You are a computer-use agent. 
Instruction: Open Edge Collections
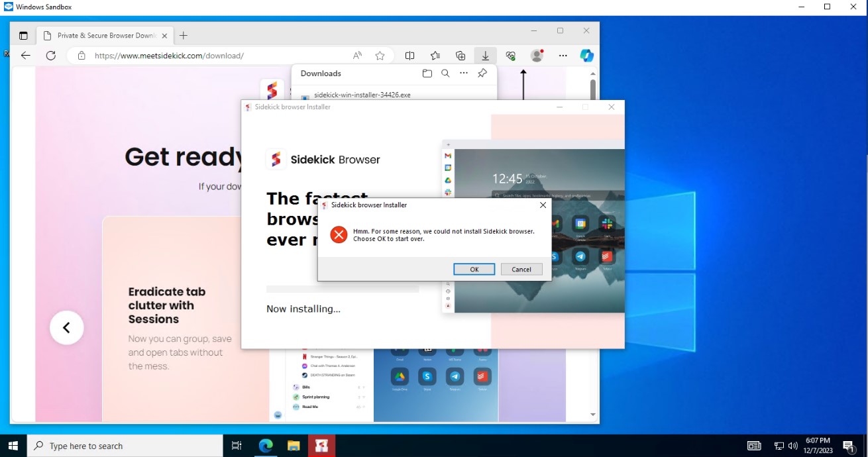461,56
